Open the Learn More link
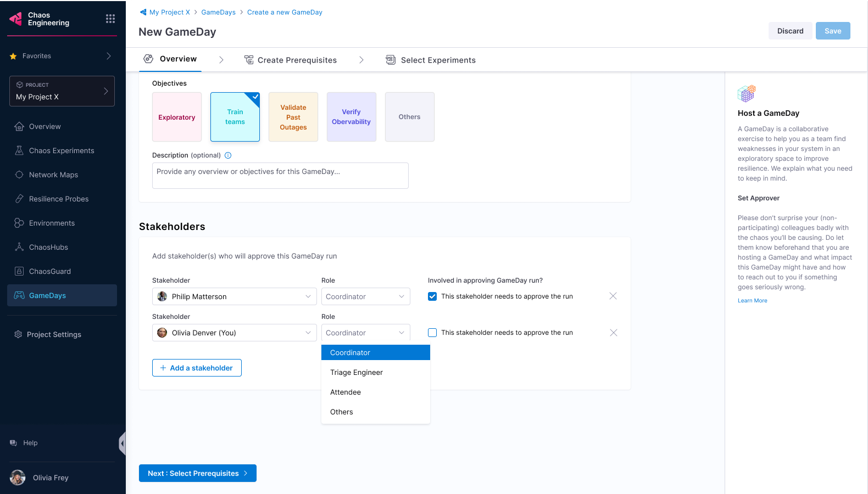 click(x=752, y=301)
